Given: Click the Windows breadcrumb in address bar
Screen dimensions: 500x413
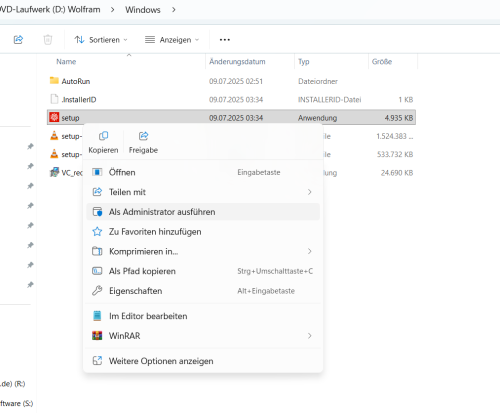Looking at the screenshot, I should 143,10.
